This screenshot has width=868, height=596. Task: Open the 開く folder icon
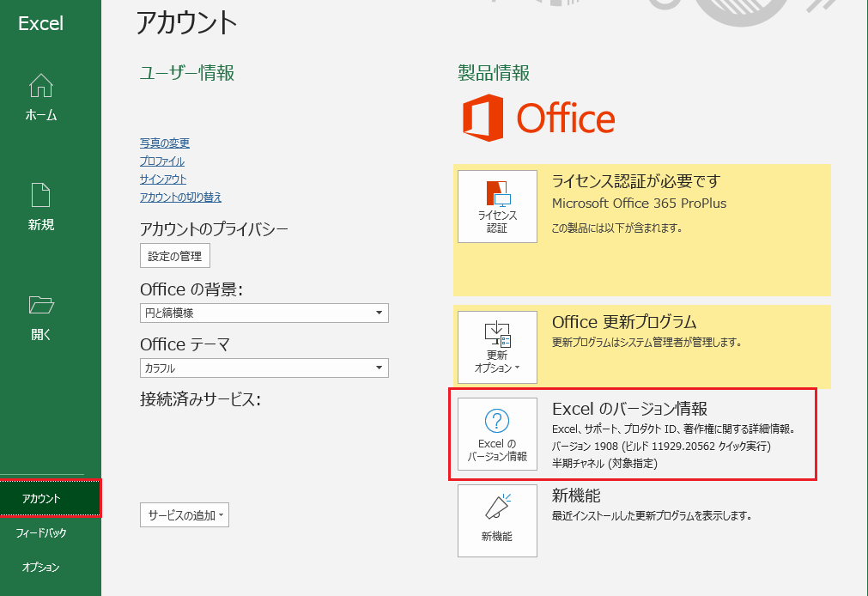41,305
